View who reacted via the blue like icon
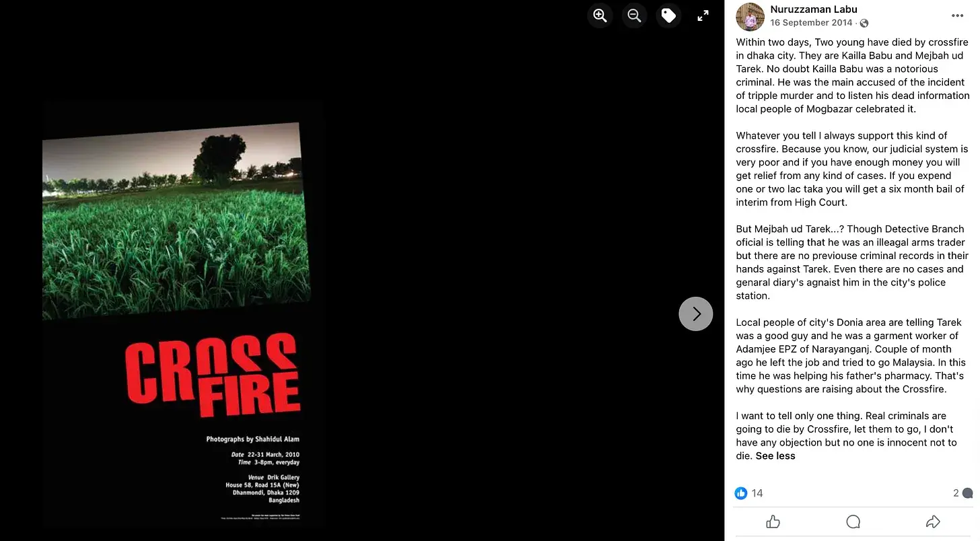 741,493
